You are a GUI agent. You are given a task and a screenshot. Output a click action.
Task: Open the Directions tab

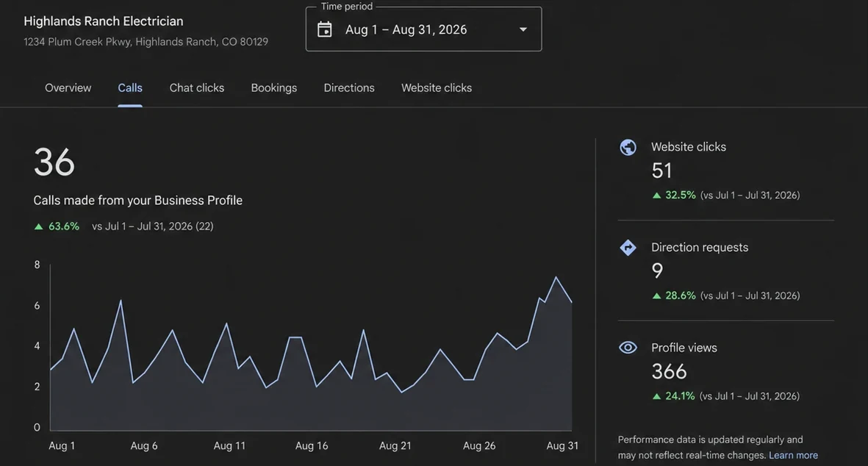click(x=349, y=88)
